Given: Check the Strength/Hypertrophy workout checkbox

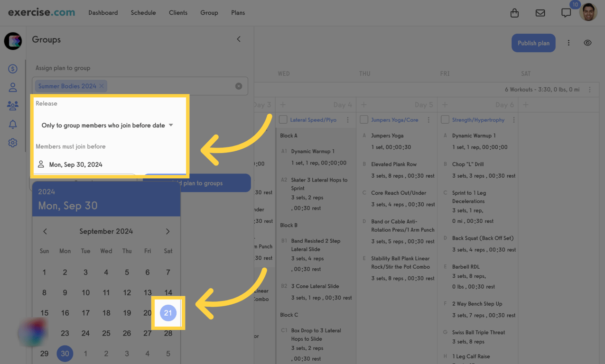Looking at the screenshot, I should (445, 119).
